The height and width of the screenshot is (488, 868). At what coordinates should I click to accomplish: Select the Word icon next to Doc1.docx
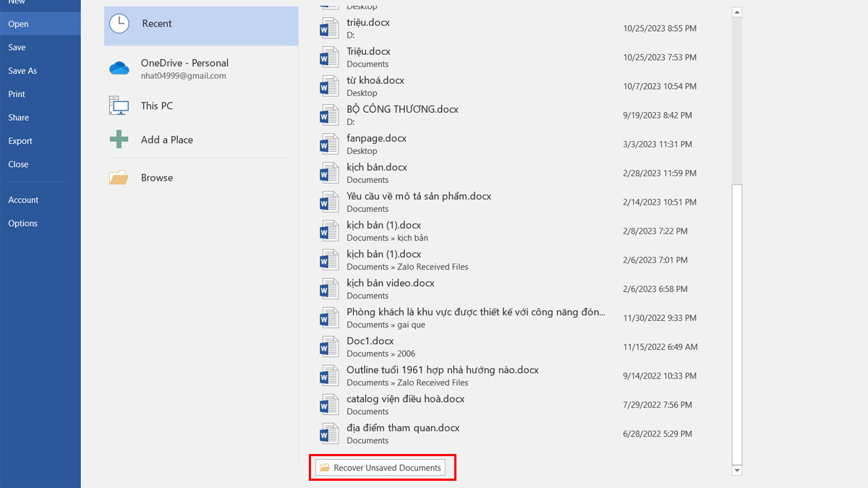click(329, 346)
